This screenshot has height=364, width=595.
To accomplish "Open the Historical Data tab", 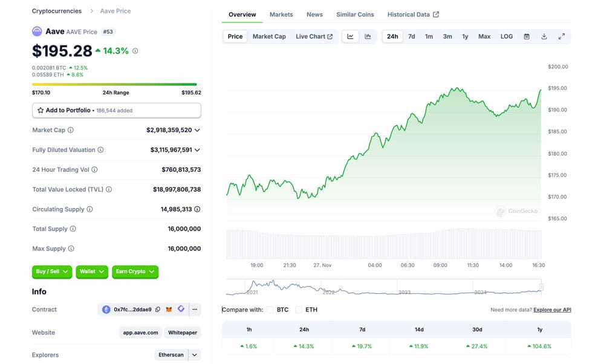I will (x=413, y=15).
